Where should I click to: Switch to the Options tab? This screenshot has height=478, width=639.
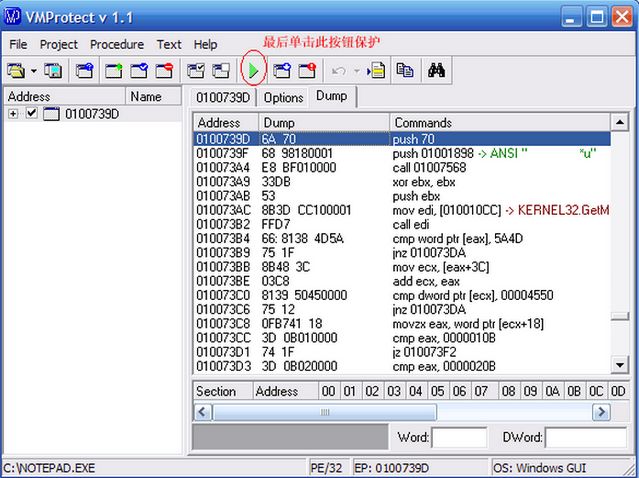(x=283, y=97)
